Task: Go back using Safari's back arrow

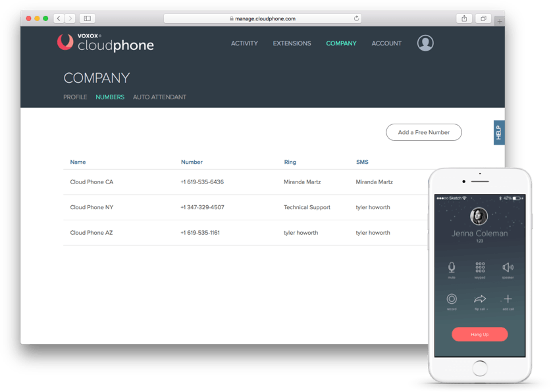Action: [58, 18]
